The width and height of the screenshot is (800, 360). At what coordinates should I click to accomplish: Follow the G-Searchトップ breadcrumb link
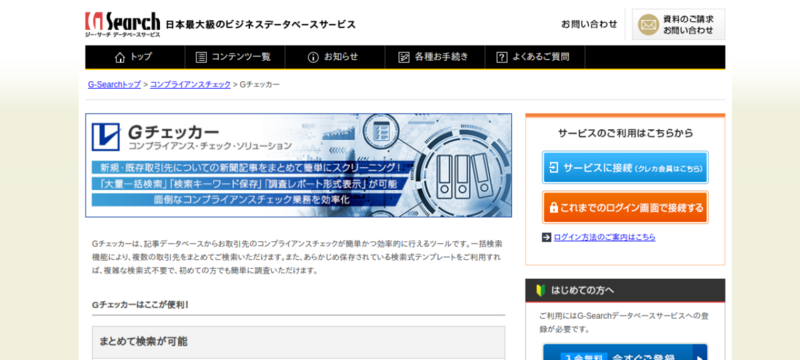click(114, 85)
